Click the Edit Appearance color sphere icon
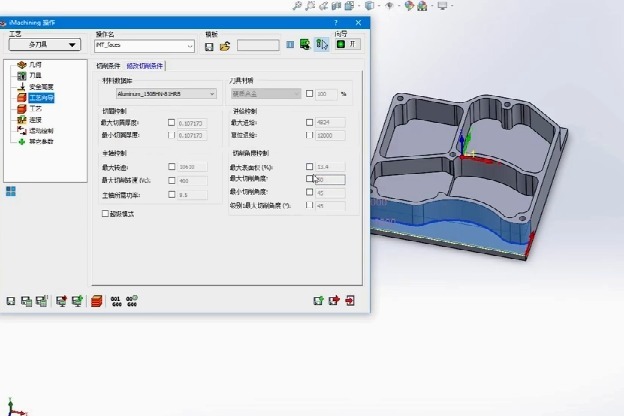The width and height of the screenshot is (624, 416). click(409, 6)
